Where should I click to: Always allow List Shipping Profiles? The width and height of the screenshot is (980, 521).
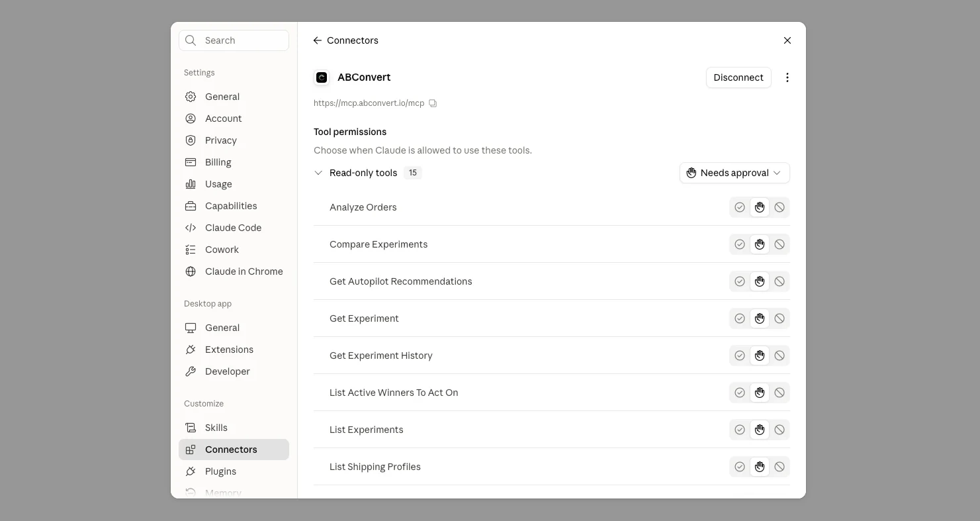coord(740,467)
